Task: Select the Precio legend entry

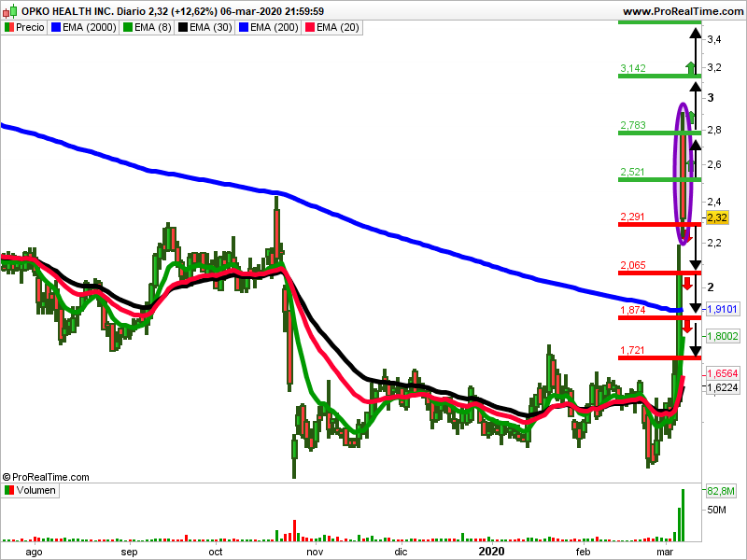Action: [24, 28]
